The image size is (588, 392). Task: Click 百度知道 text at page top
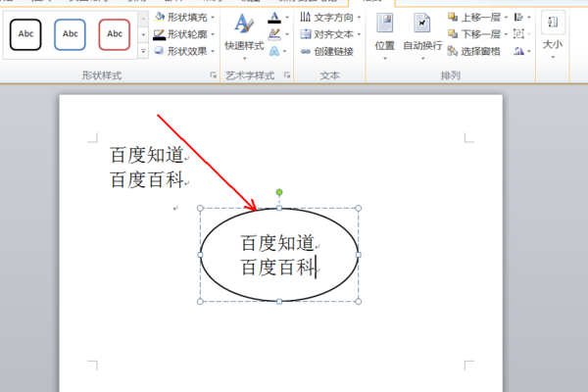pos(147,155)
